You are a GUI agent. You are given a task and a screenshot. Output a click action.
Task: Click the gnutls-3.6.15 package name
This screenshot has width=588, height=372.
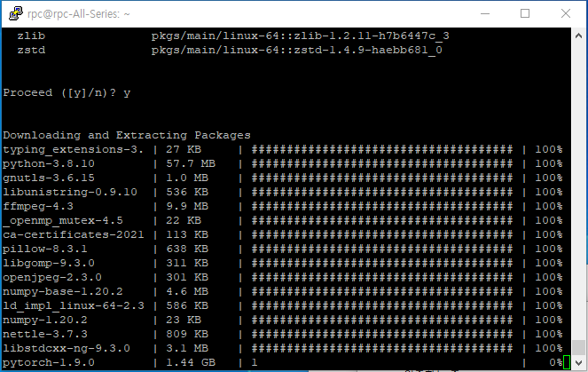[49, 178]
